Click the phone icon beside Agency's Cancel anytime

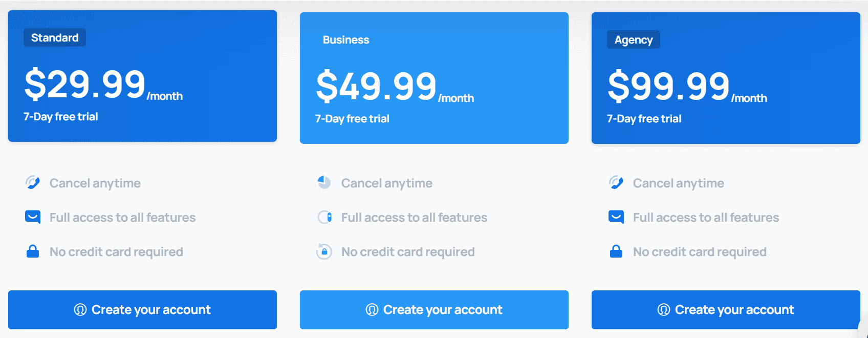tap(616, 182)
